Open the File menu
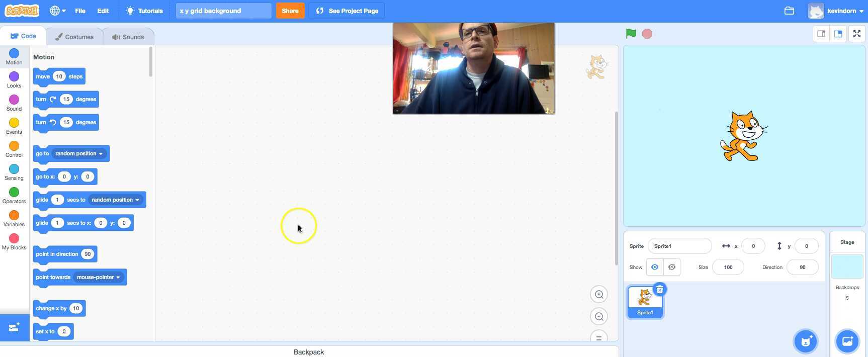868x357 pixels. (80, 11)
